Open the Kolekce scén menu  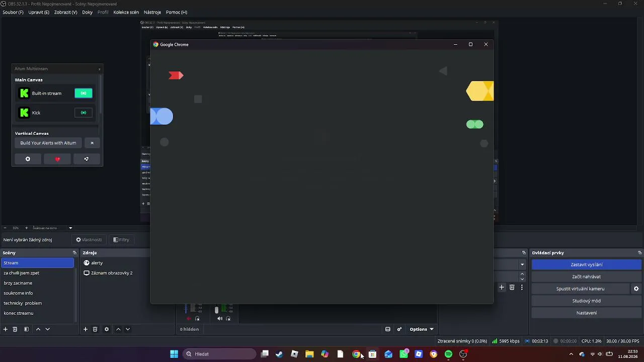pos(126,12)
